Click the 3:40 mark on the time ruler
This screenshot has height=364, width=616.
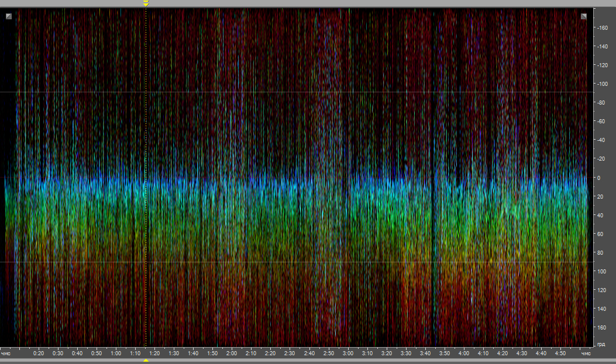click(x=425, y=353)
